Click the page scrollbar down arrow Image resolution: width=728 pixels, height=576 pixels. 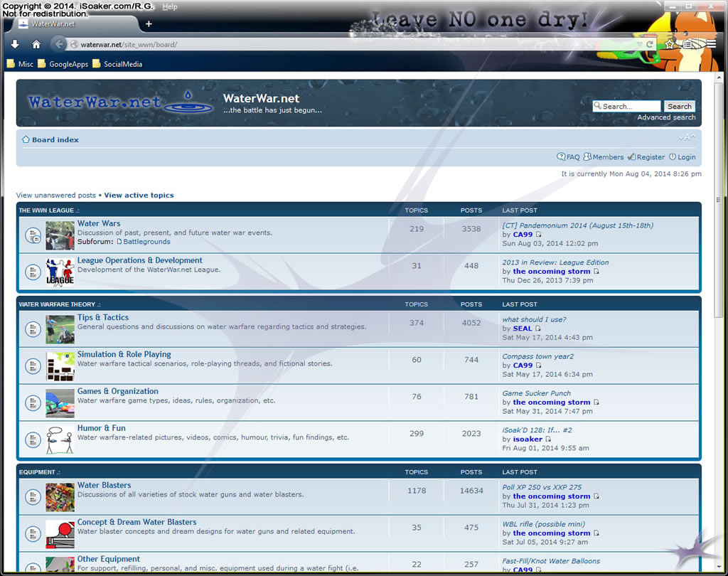click(x=719, y=567)
